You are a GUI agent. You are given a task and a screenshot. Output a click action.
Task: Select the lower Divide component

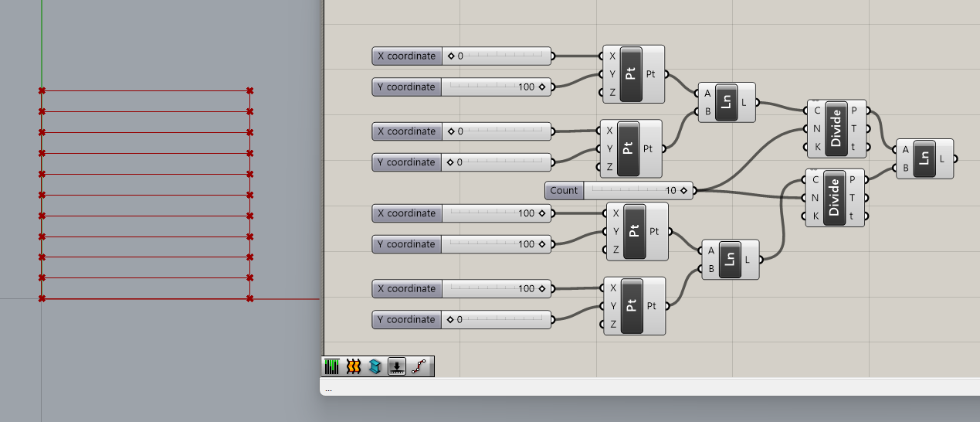(x=834, y=198)
